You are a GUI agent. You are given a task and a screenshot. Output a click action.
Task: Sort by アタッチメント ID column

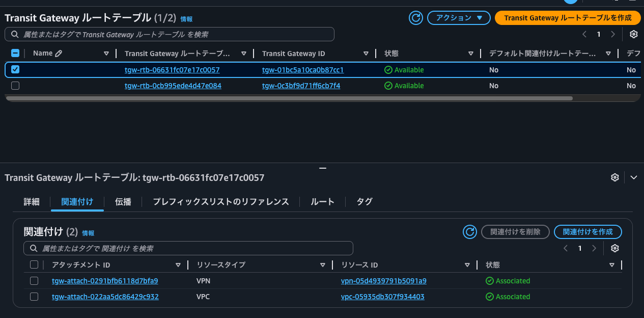point(178,265)
